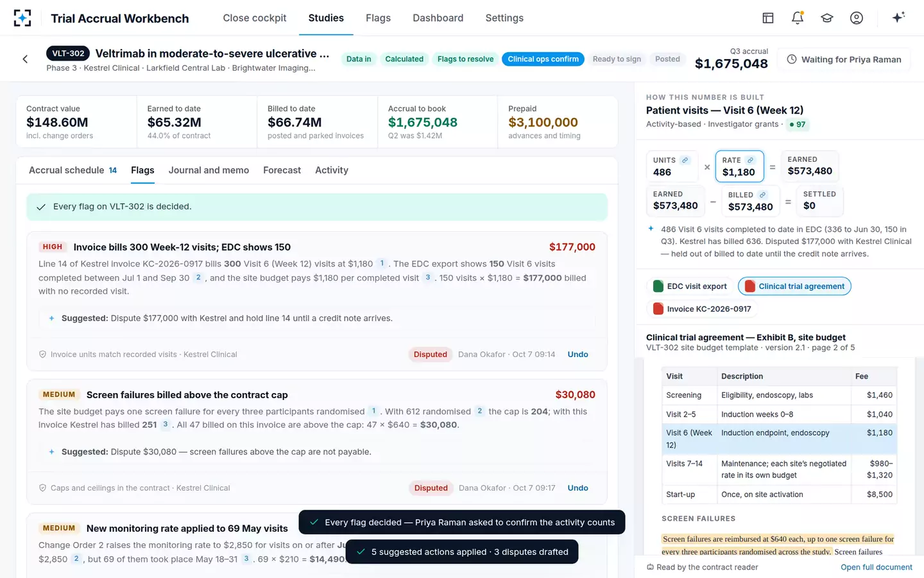Click the sparkle icon beside Suggested: Dispute $30,080
The height and width of the screenshot is (578, 924).
coord(51,451)
